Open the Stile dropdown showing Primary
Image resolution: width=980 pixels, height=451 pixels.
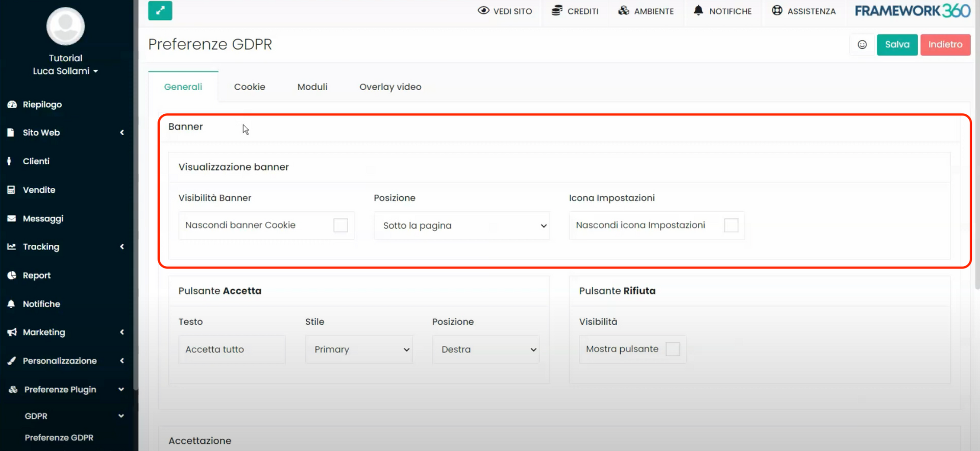[x=359, y=349]
